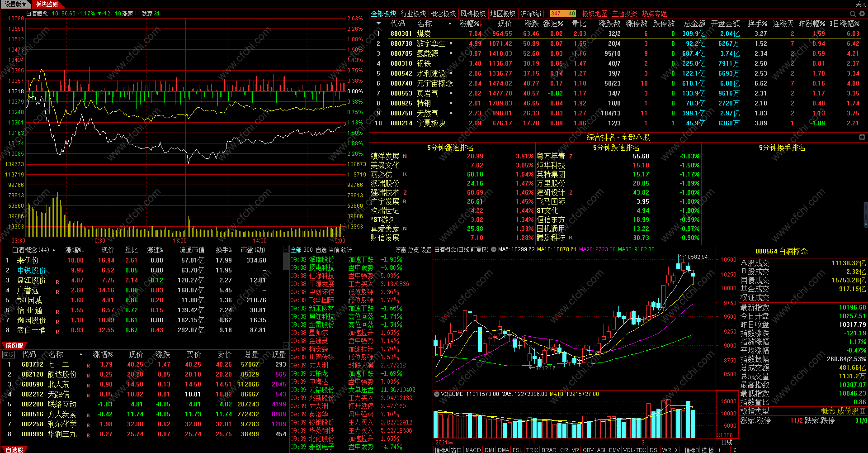Viewport: 868px width, 453px height.
Task: Click the 关闭 button at top right
Action: tap(861, 4)
